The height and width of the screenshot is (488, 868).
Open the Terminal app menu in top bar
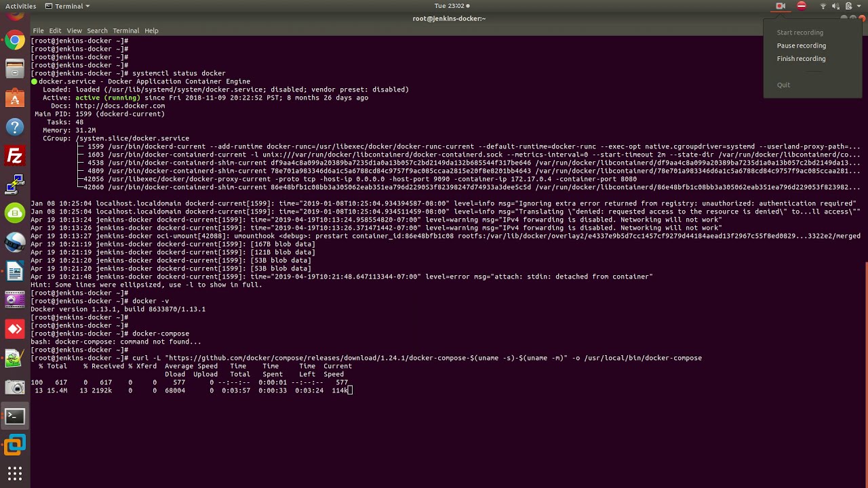click(67, 6)
